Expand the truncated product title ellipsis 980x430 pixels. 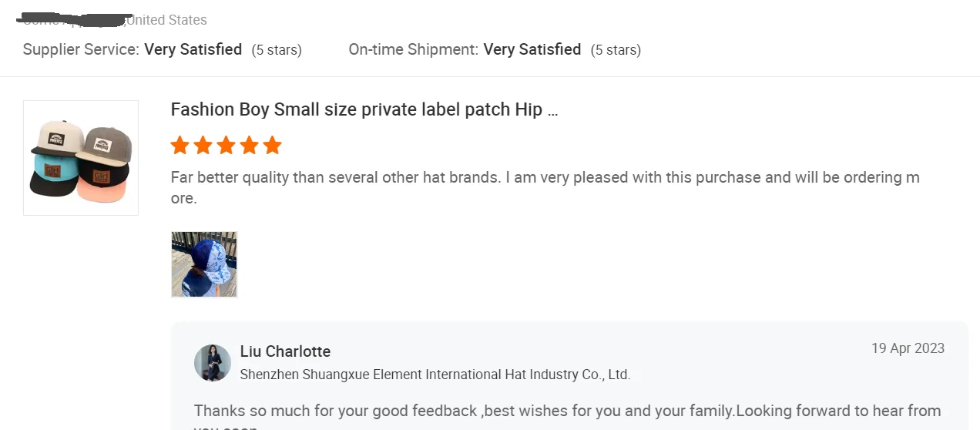click(552, 110)
